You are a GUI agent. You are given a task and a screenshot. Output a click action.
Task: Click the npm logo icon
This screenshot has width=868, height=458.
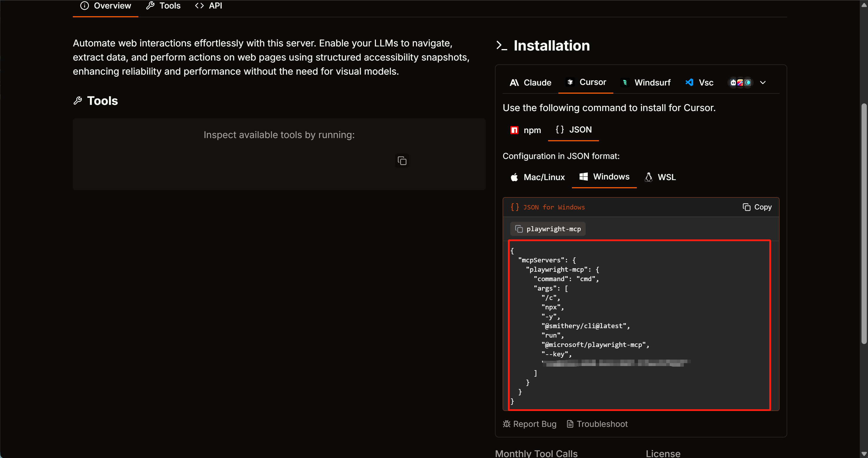coord(514,130)
